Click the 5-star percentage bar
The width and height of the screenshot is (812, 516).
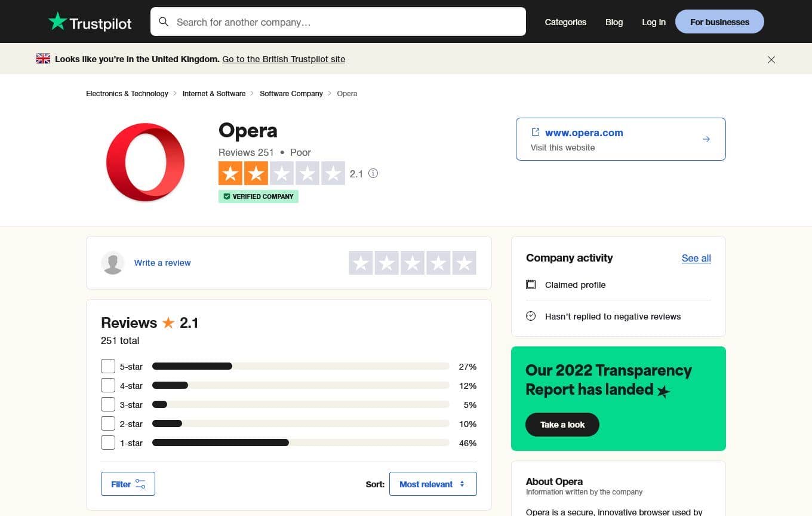tap(301, 366)
